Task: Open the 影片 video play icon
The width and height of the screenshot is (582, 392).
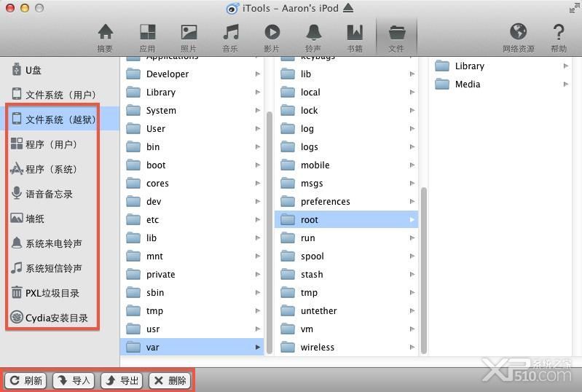Action: [x=272, y=32]
